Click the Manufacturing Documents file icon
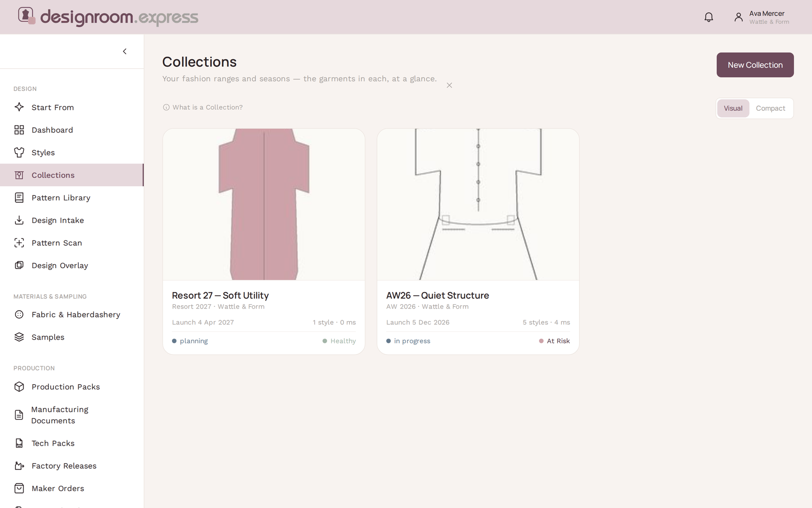This screenshot has height=508, width=812. (19, 415)
